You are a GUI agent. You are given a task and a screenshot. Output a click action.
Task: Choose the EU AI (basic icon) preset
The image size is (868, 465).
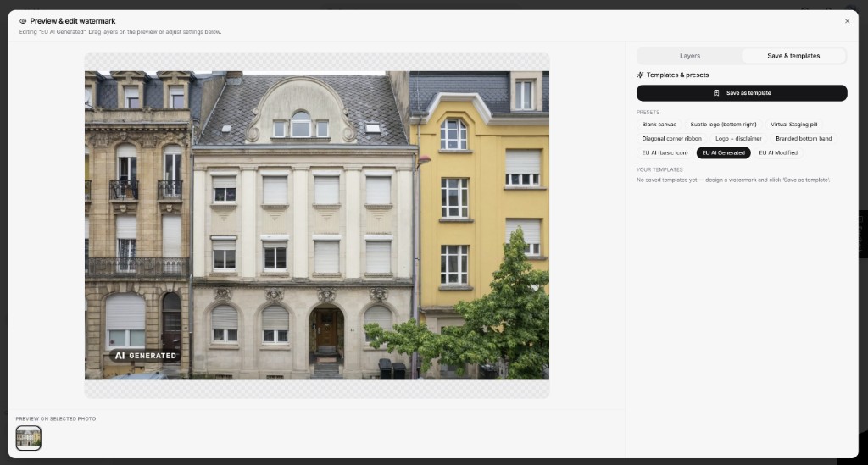tap(665, 153)
